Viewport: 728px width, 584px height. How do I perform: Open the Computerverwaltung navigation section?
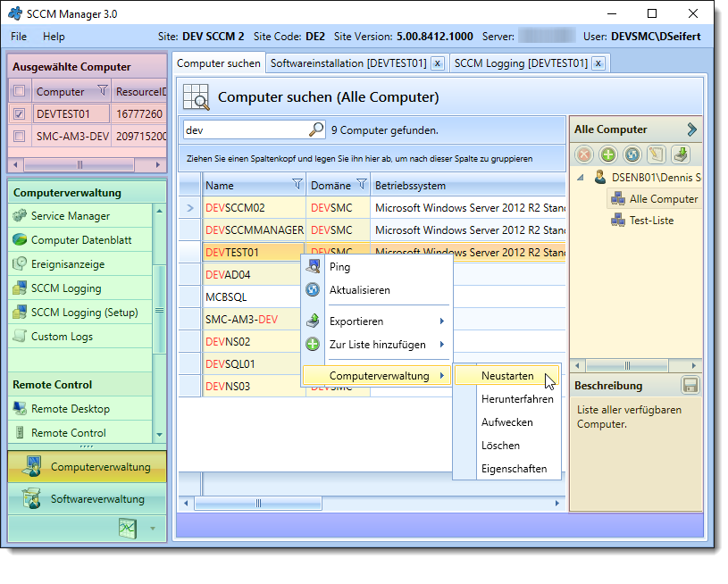(88, 466)
